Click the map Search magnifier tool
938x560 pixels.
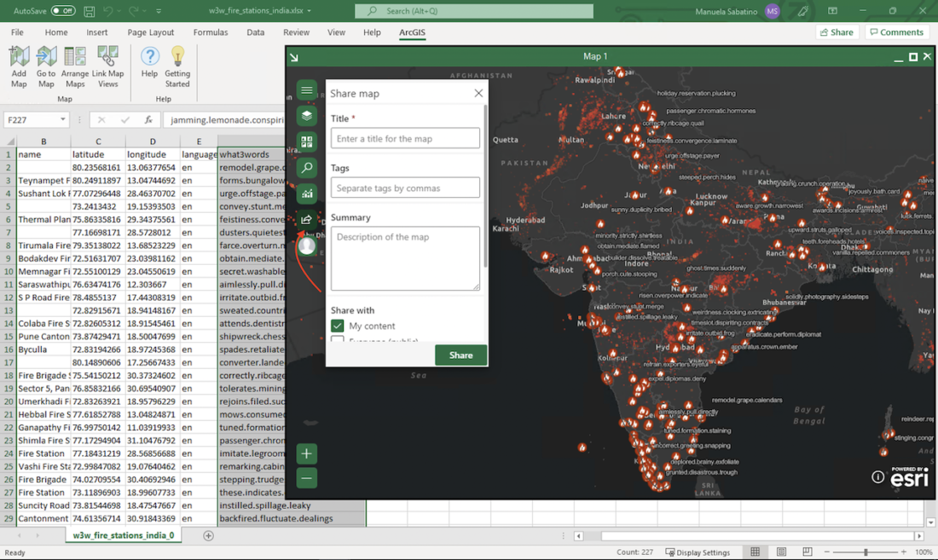(x=307, y=167)
